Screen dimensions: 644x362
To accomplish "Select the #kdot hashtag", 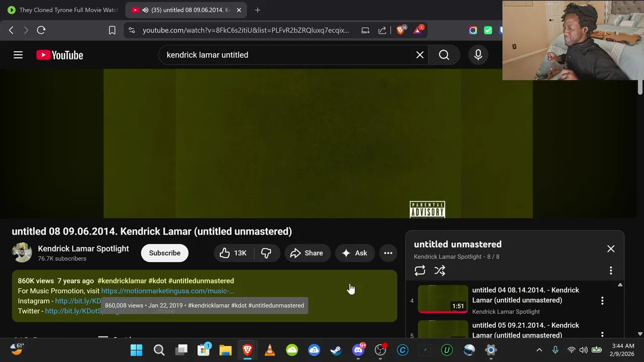I will pos(157,281).
